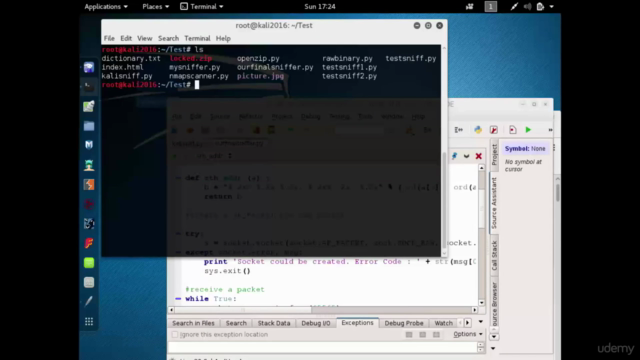640x360 pixels.
Task: Click the document with red dot toolbar icon
Action: 513,130
